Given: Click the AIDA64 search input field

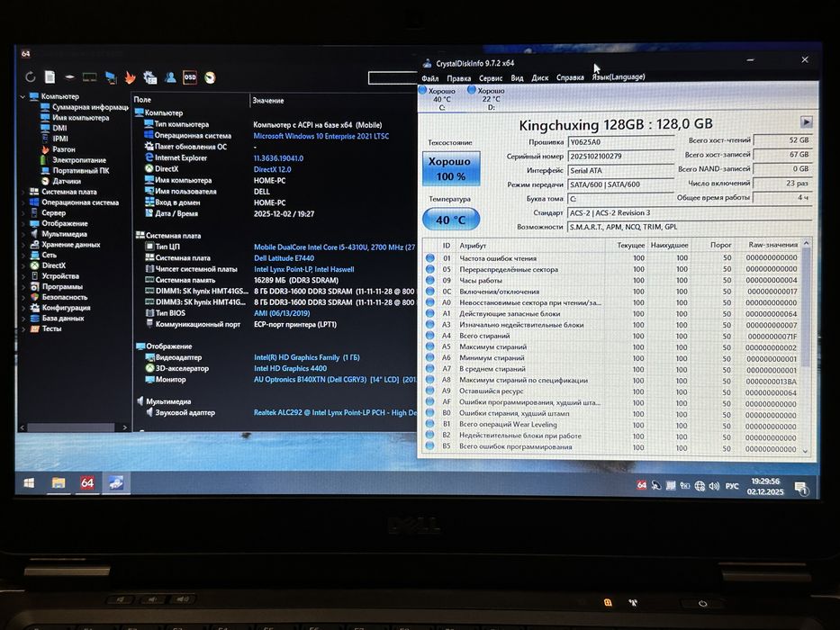Looking at the screenshot, I should [x=393, y=78].
